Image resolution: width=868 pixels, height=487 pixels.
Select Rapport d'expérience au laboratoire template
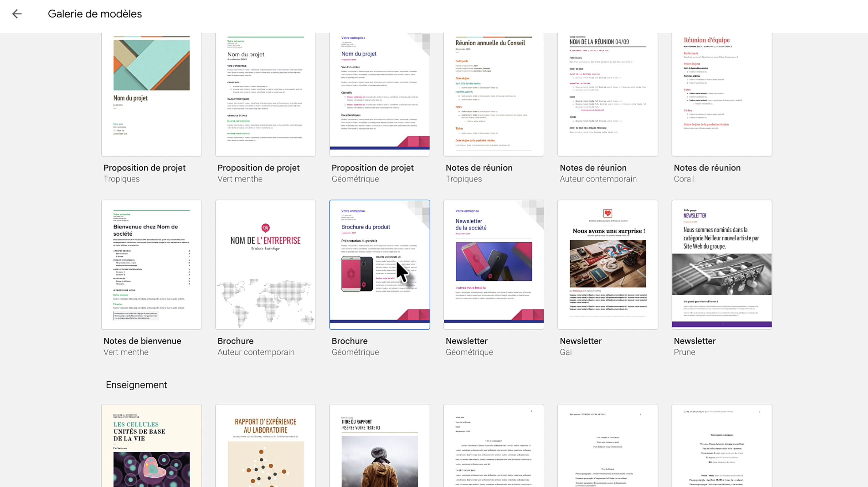coord(265,445)
